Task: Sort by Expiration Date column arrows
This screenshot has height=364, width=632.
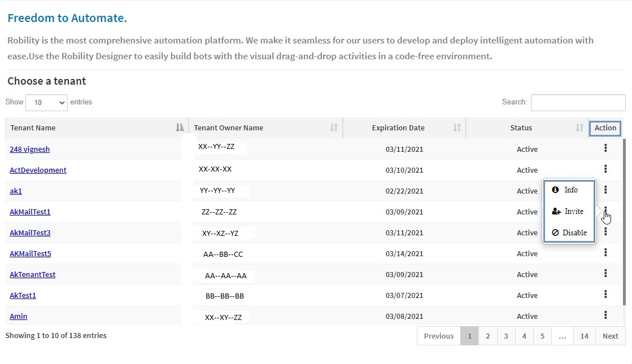Action: coord(457,128)
